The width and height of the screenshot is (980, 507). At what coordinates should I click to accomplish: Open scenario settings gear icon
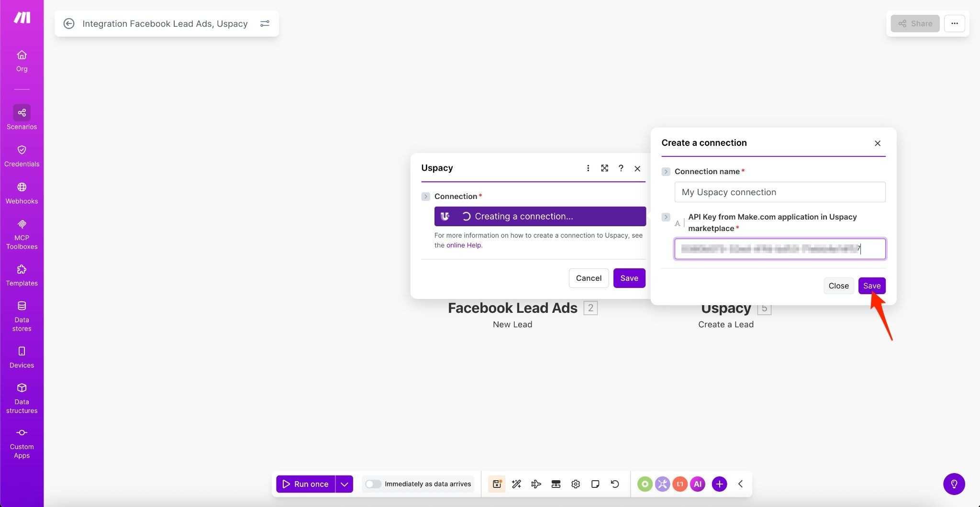(576, 484)
